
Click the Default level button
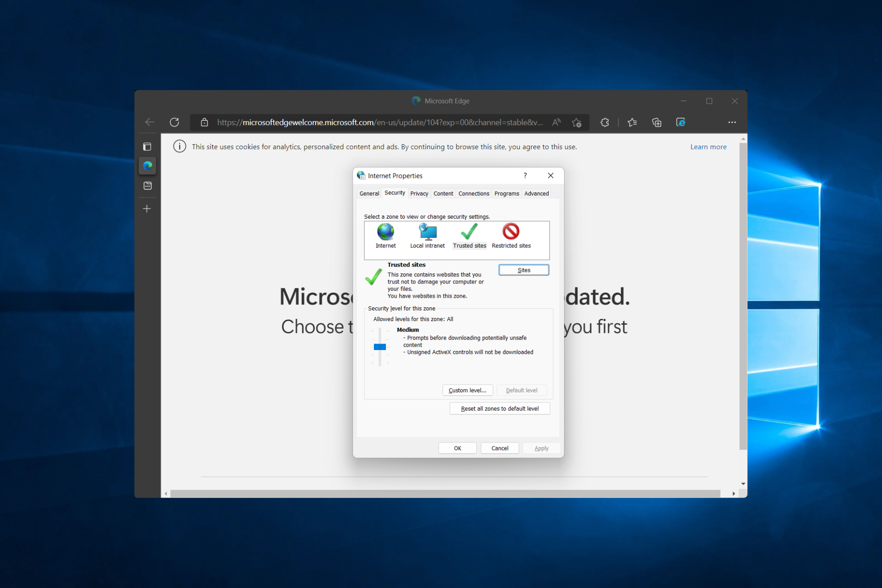coord(521,390)
